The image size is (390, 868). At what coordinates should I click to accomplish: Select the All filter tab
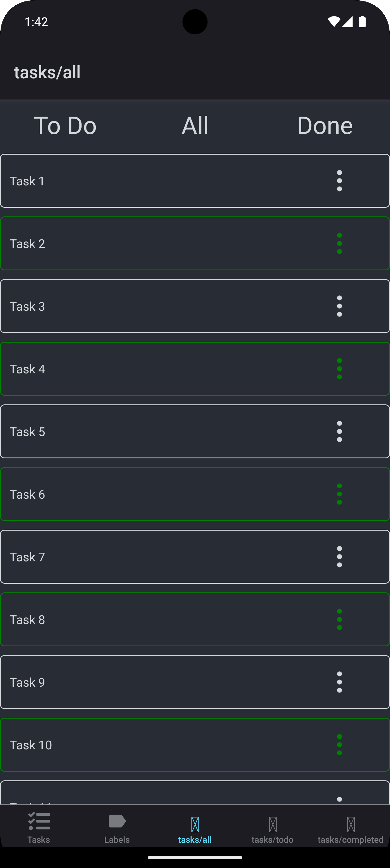[195, 125]
